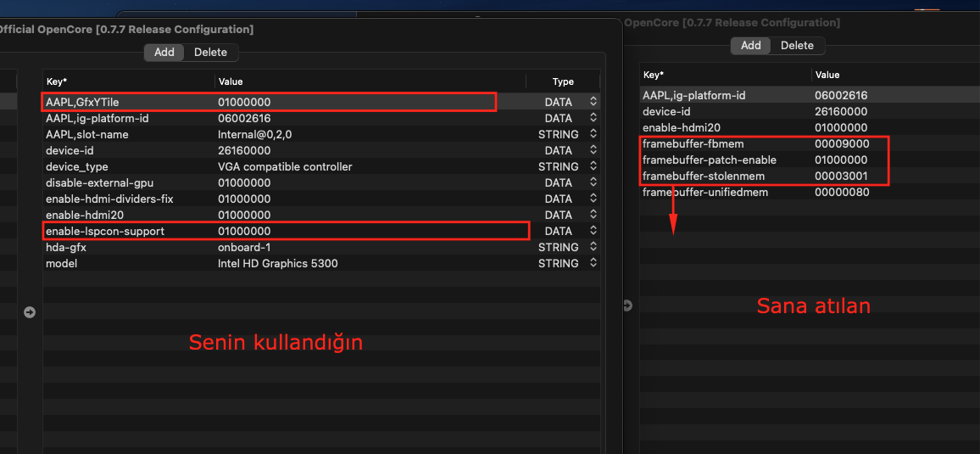The height and width of the screenshot is (454, 980).
Task: Click Delete in the left panel
Action: [210, 52]
